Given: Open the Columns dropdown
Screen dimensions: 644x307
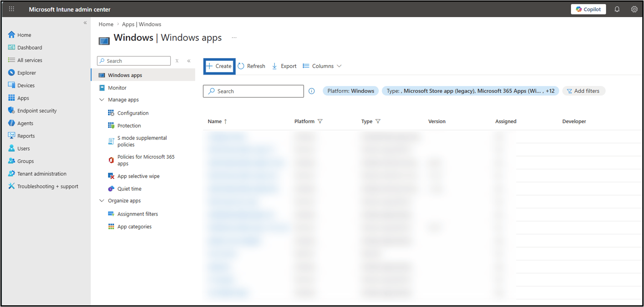Looking at the screenshot, I should (322, 66).
